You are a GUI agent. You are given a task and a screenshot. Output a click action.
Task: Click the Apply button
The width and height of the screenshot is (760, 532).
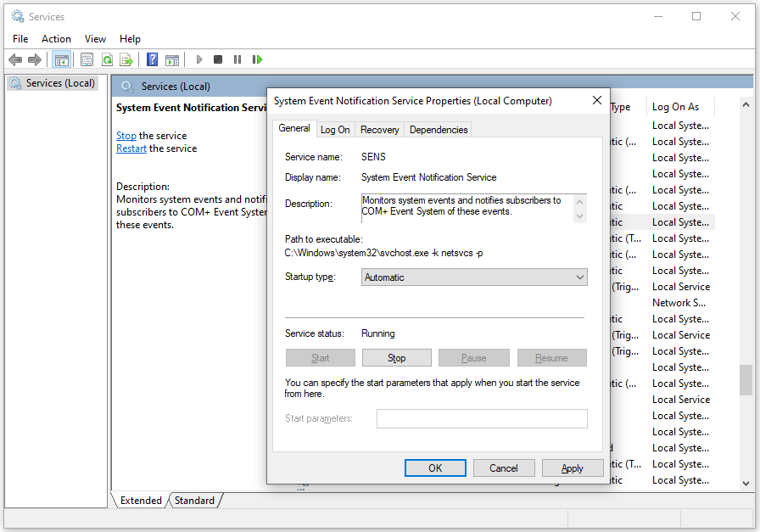(573, 468)
